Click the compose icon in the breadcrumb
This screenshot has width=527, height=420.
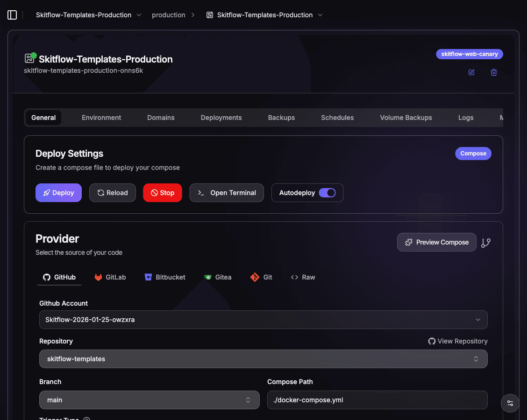tap(210, 15)
